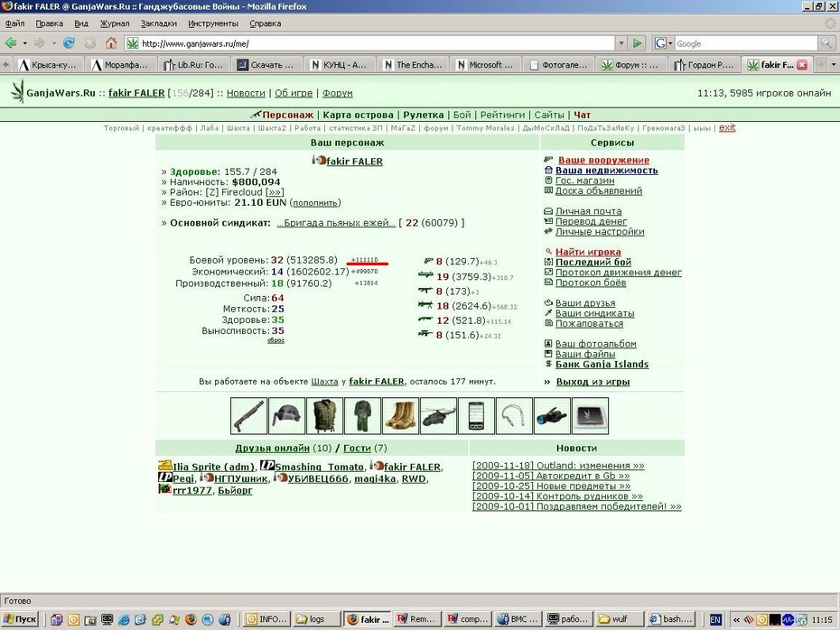The width and height of the screenshot is (840, 630).
Task: Open the green camouflage suit slot
Action: click(363, 415)
